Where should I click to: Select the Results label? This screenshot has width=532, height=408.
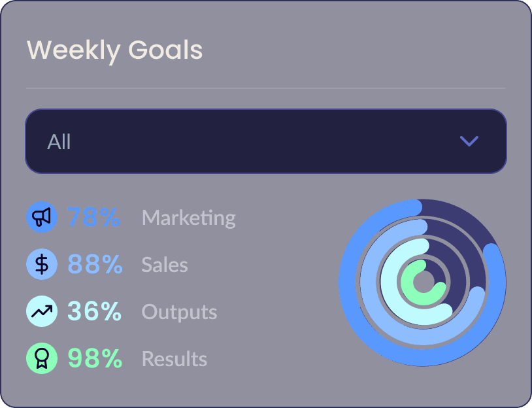tap(174, 359)
